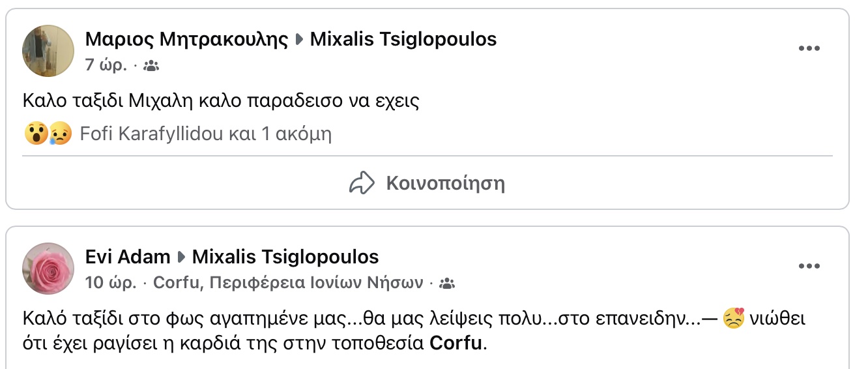The height and width of the screenshot is (369, 868).
Task: Open the three-dots menu on Evi Adam's post
Action: (809, 266)
